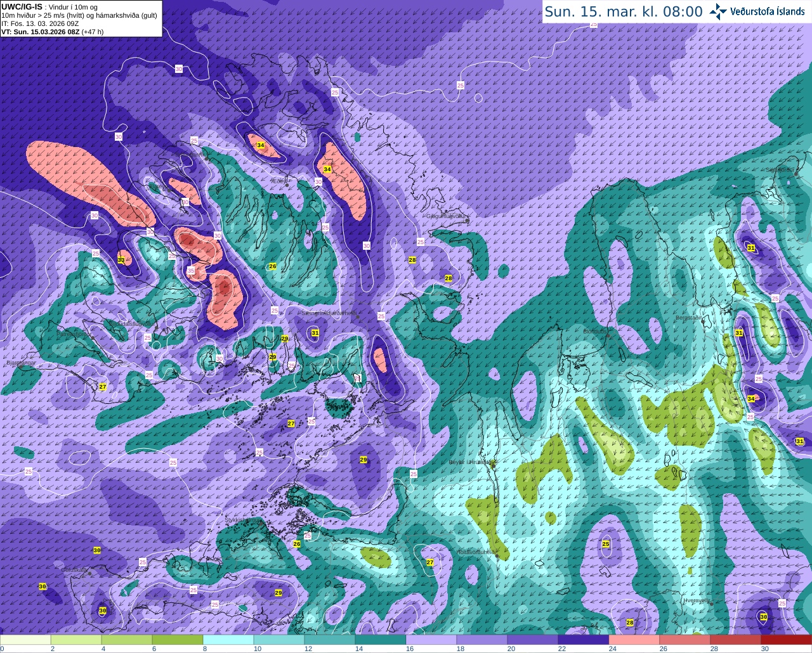
Task: Click the date header Sun. 15. mar. kl. 08:00
Action: click(624, 11)
